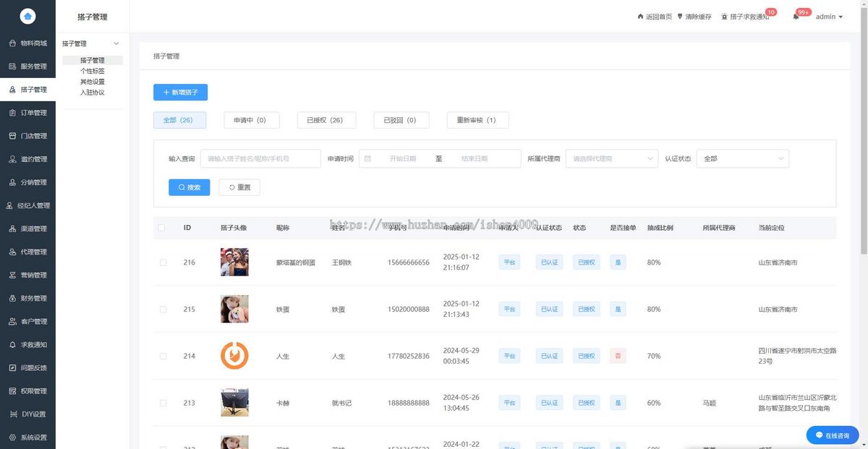Collapse the 搭子管理 submenu chevron
868x449 pixels.
click(x=116, y=44)
